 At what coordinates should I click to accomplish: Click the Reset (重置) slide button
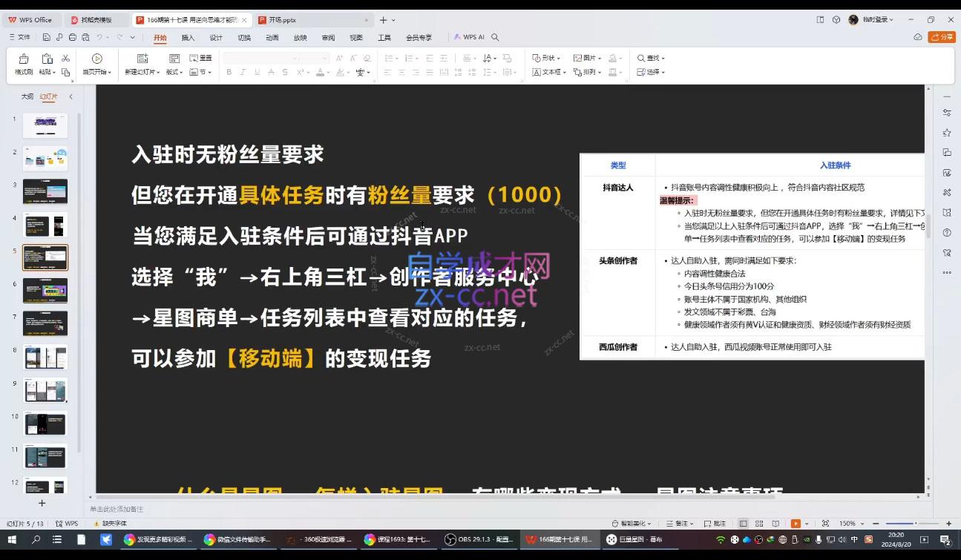pos(200,58)
